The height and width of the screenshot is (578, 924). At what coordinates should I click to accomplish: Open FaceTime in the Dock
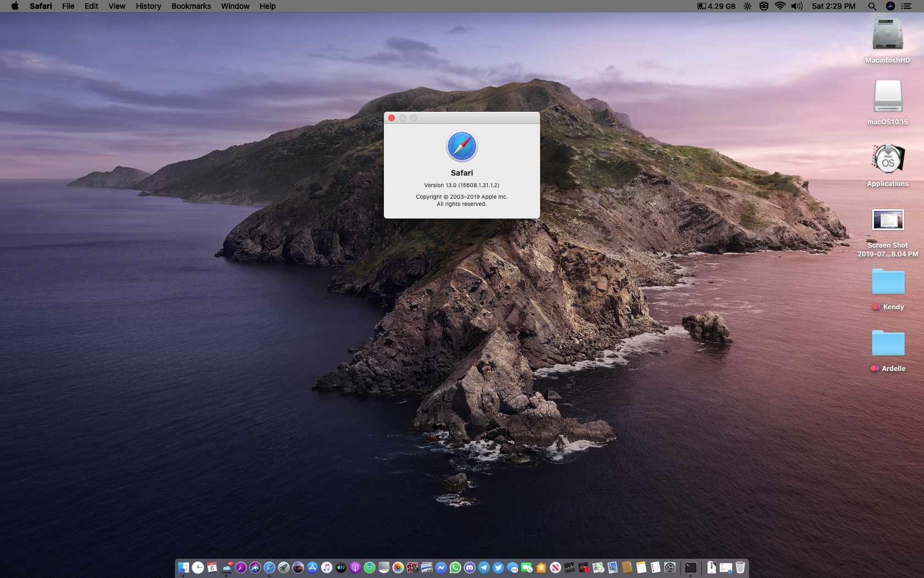point(527,568)
